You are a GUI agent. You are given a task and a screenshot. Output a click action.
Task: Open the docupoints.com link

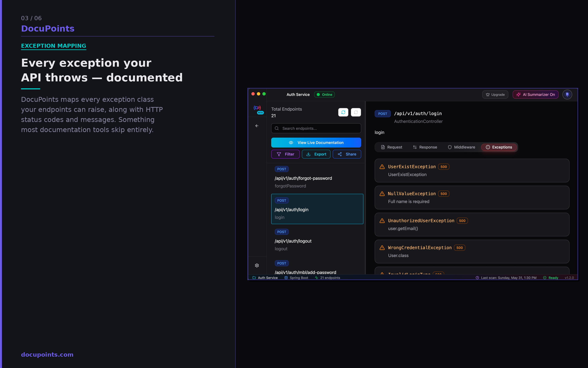[47, 355]
